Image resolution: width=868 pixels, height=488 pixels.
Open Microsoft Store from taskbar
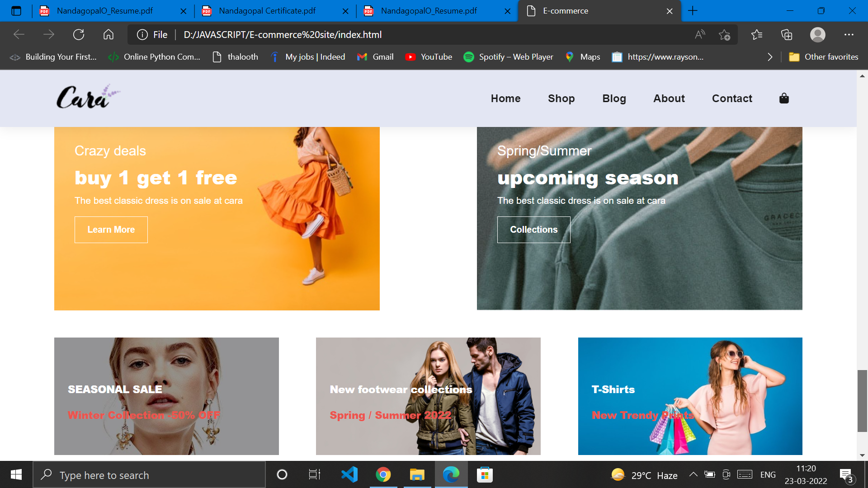[x=485, y=474]
